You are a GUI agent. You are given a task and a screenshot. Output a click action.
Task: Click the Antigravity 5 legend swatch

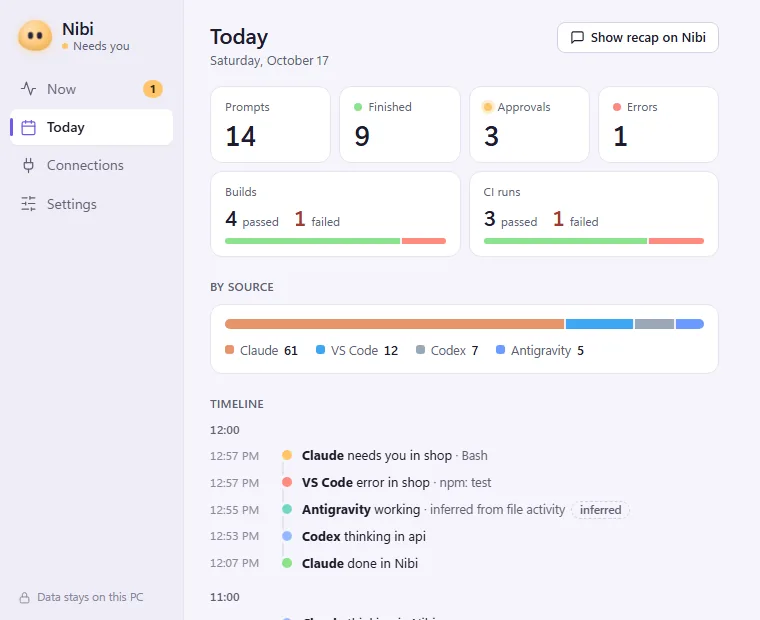[x=500, y=350]
